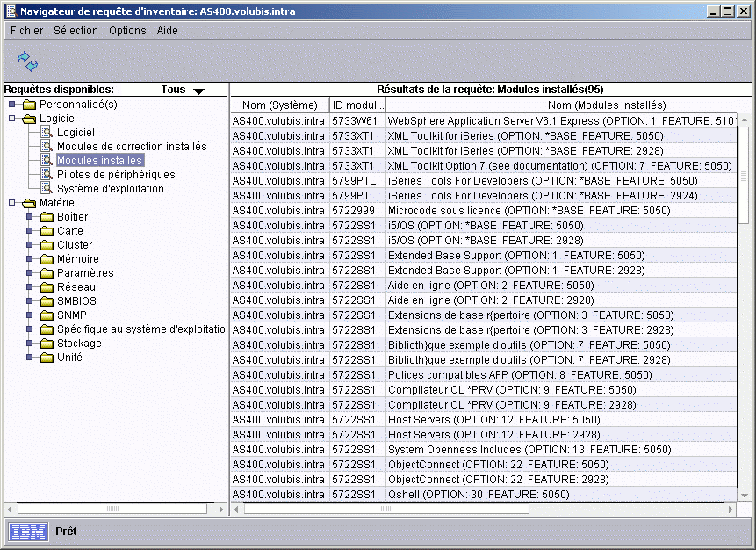Screen dimensions: 756x550
Task: Click the open folder icon beside Matériel
Action: click(x=29, y=203)
